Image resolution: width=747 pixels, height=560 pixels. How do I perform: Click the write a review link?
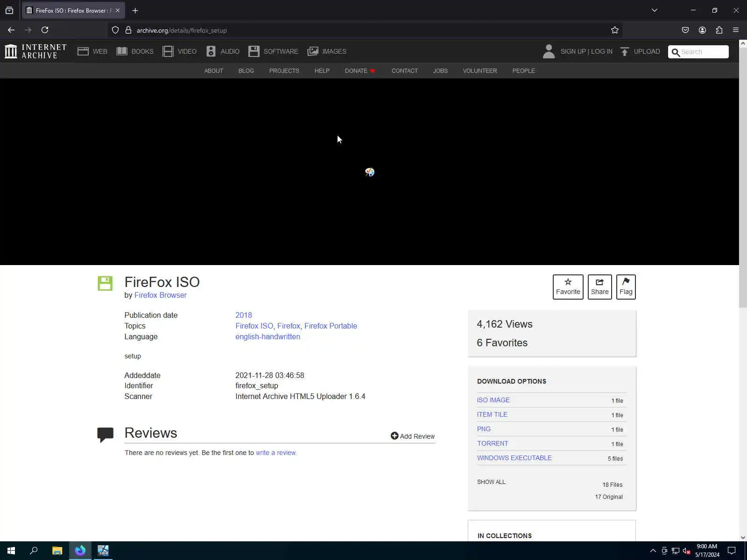(x=276, y=453)
